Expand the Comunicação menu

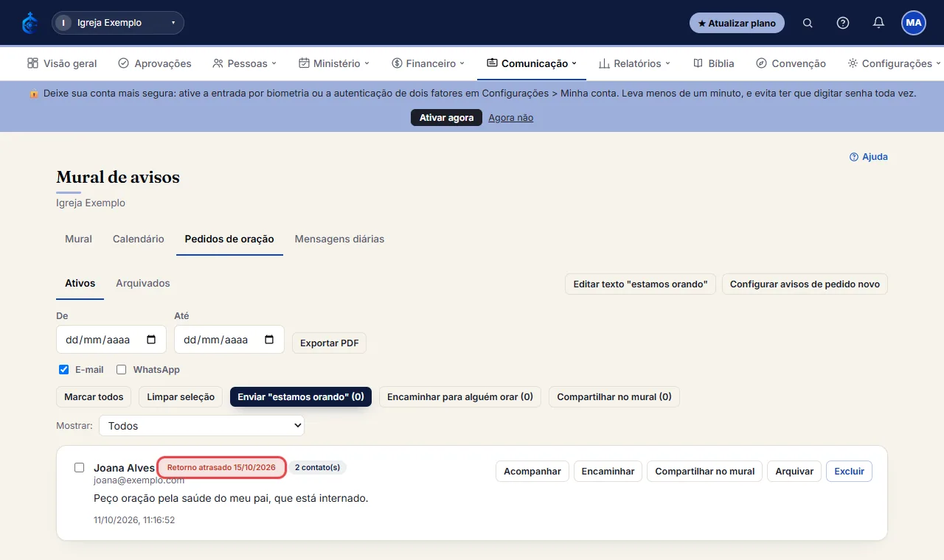[532, 63]
